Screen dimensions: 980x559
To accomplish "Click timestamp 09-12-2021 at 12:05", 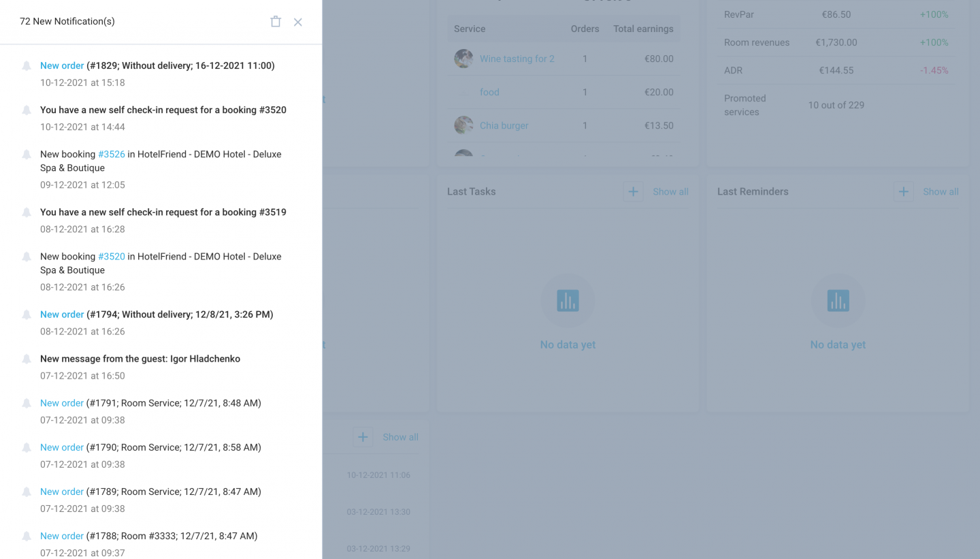I will [82, 185].
